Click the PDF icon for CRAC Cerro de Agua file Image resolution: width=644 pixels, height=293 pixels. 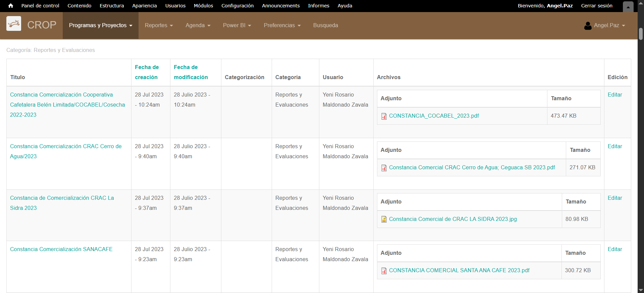pyautogui.click(x=384, y=168)
